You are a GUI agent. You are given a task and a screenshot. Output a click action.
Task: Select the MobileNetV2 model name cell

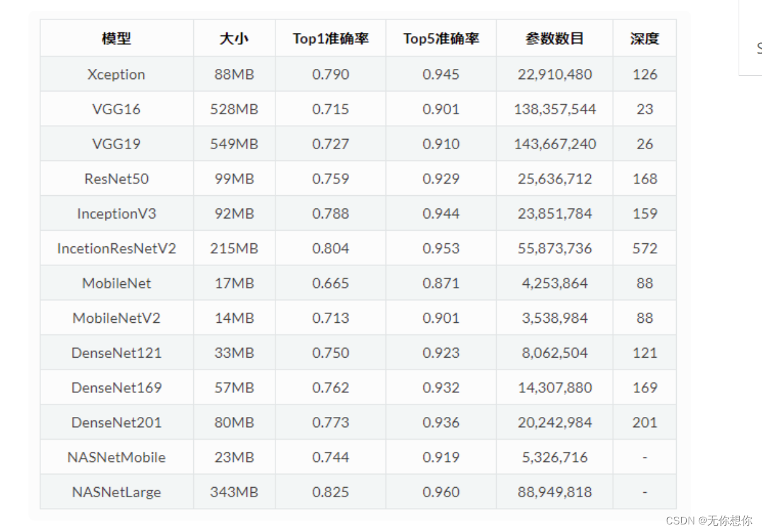click(x=116, y=318)
